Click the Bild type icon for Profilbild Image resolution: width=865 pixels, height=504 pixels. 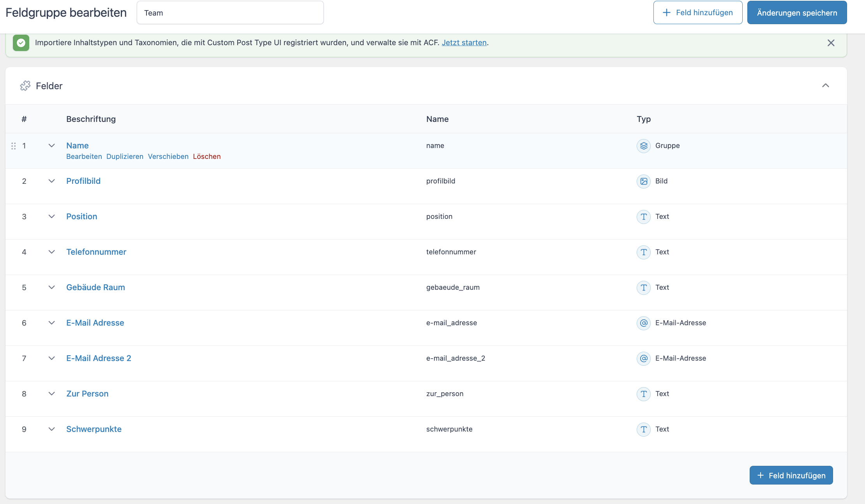[x=643, y=181]
